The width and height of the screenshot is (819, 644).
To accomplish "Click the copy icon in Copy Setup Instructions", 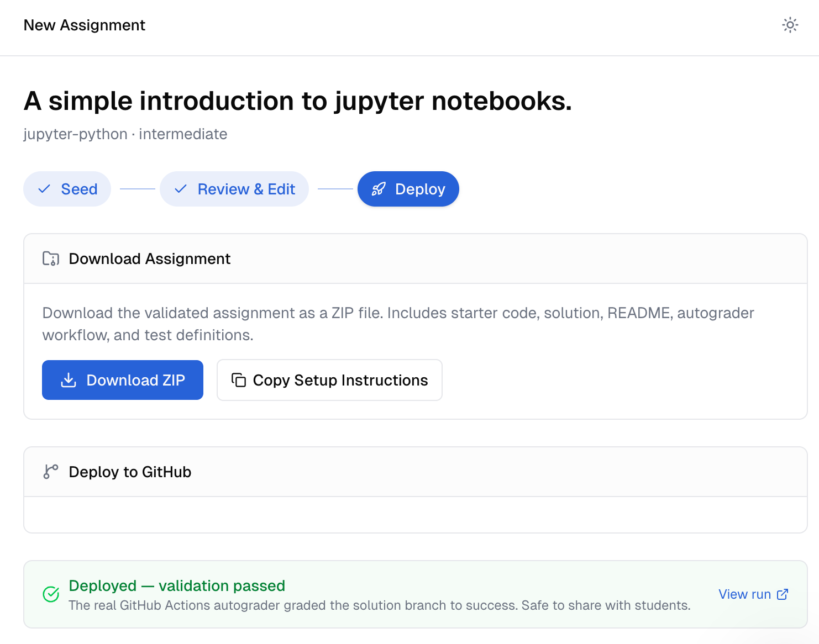I will (x=239, y=380).
